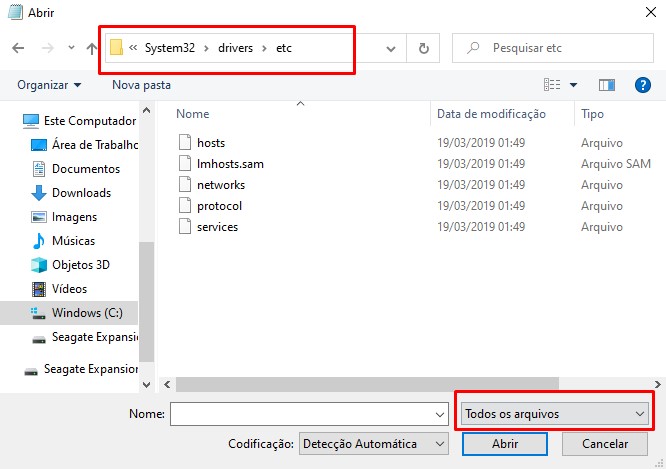Sort by the Nome column header
Screen dimensions: 666x469
[192, 114]
